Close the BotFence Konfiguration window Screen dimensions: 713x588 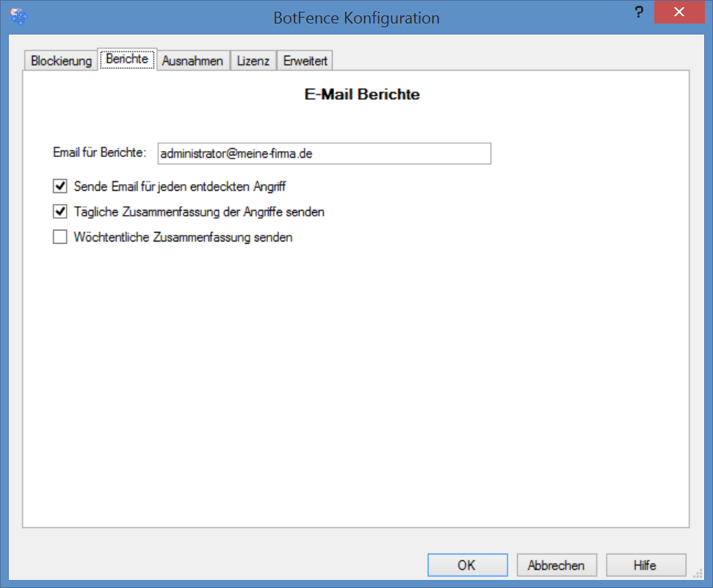tap(681, 14)
